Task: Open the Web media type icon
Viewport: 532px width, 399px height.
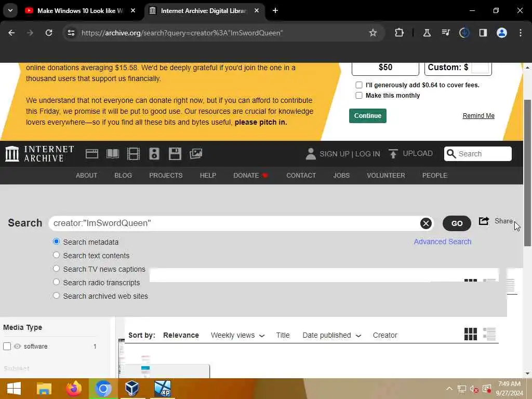Action: (91, 154)
